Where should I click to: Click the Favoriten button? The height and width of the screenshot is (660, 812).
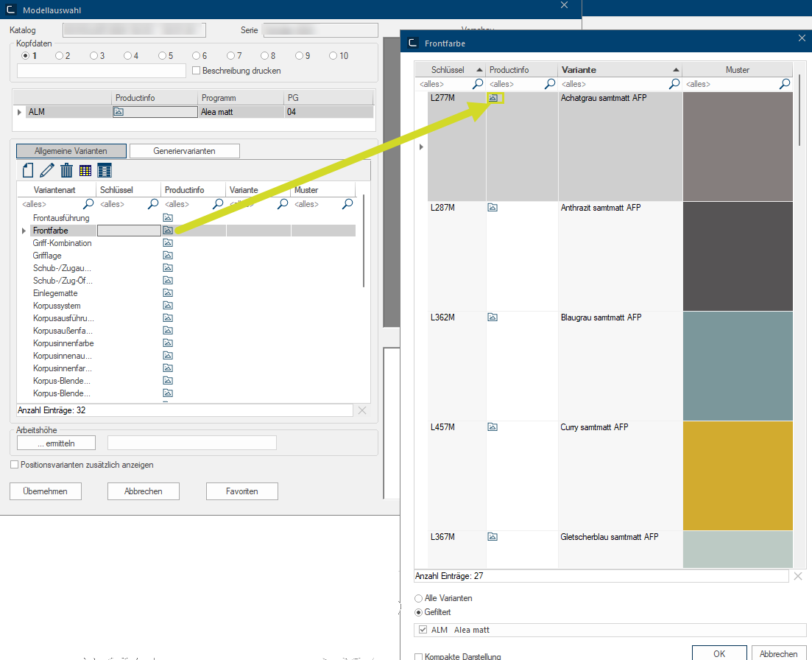(x=241, y=491)
